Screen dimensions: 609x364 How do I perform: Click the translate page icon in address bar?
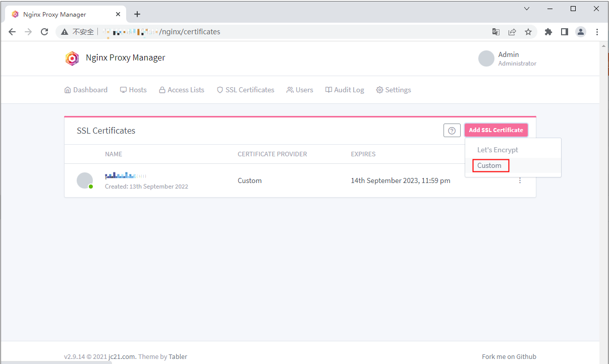pyautogui.click(x=496, y=32)
